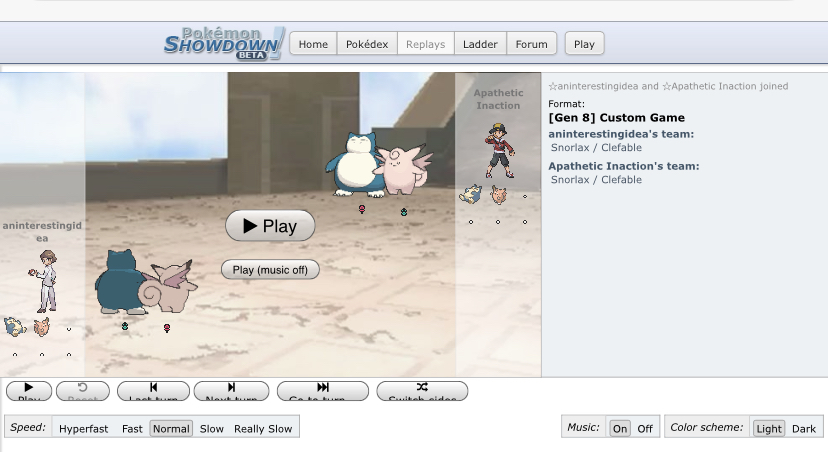Set speed to Hyperfast
828x452 pixels.
click(83, 428)
